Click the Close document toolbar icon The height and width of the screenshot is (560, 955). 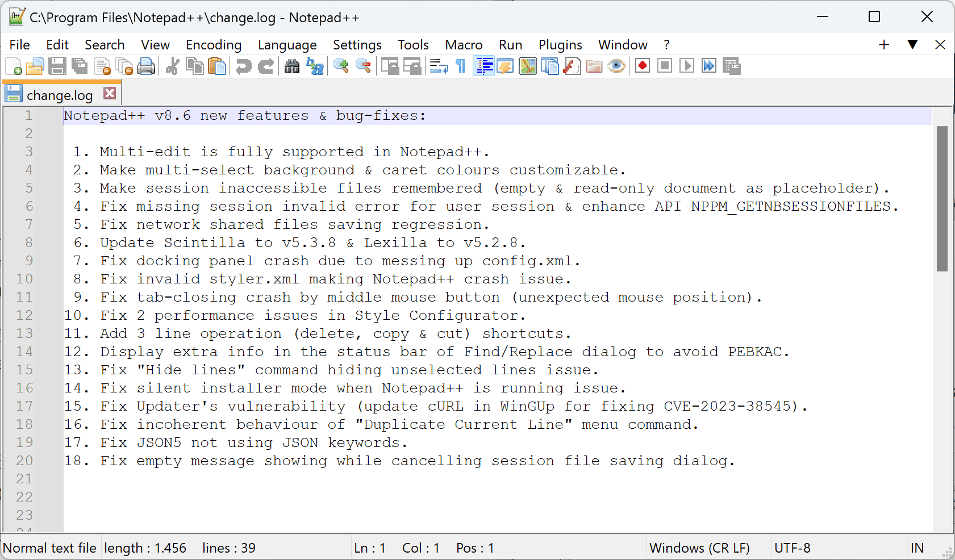click(102, 66)
